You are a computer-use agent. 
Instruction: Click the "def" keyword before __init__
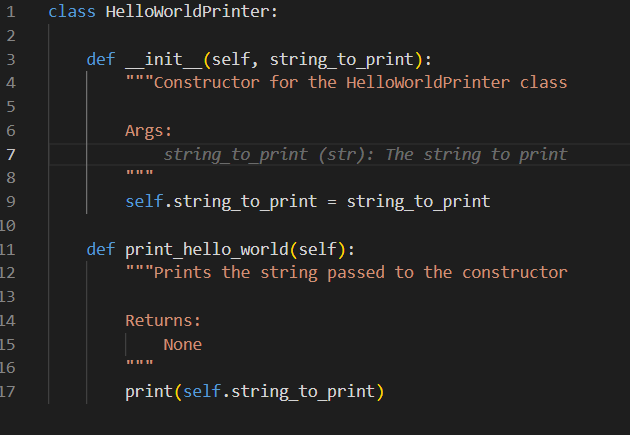coord(101,59)
